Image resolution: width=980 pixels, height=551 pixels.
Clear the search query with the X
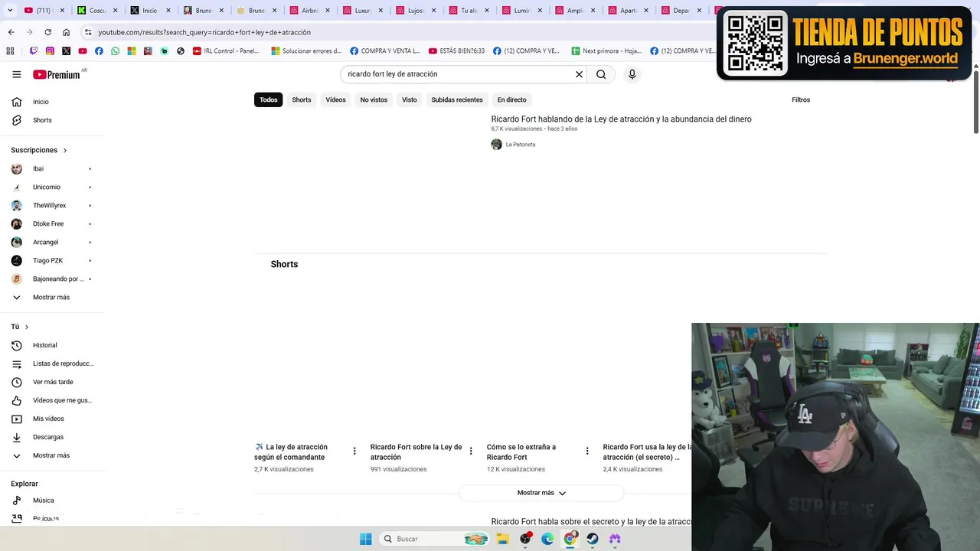(x=579, y=74)
